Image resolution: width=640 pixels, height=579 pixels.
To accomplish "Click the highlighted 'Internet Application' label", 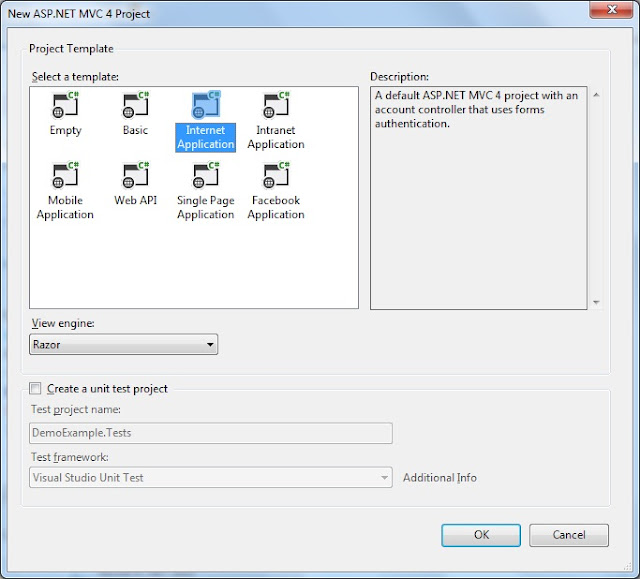I will coord(206,138).
